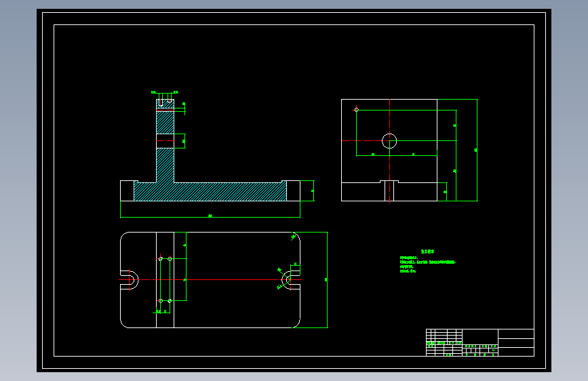Screen dimensions: 588x381
Task: Click the hatched base of the section view
Action: point(210,192)
